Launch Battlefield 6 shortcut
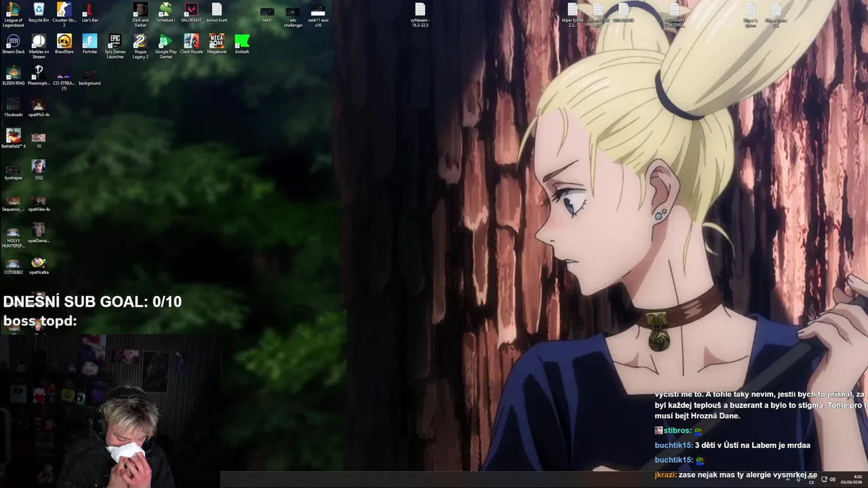The image size is (868, 488). pos(13,138)
